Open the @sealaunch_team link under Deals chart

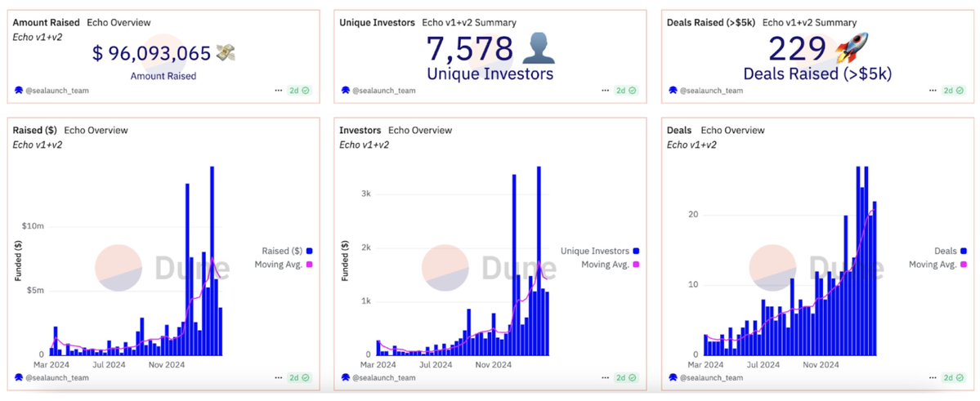click(x=712, y=377)
